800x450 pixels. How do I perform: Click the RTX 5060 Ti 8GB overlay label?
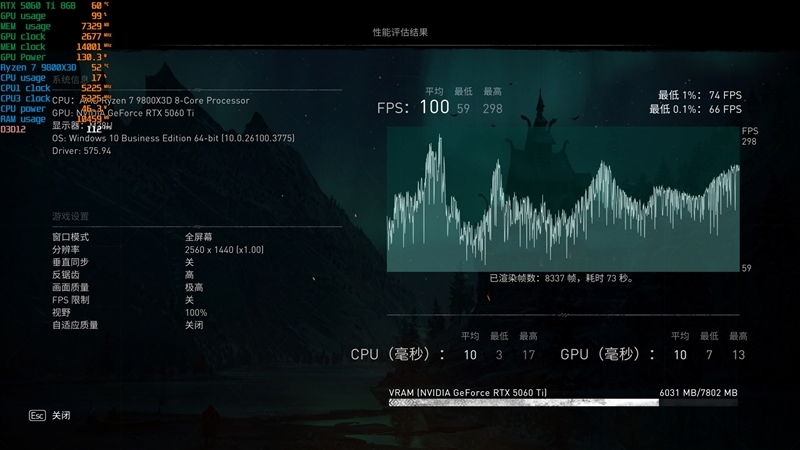tap(38, 6)
